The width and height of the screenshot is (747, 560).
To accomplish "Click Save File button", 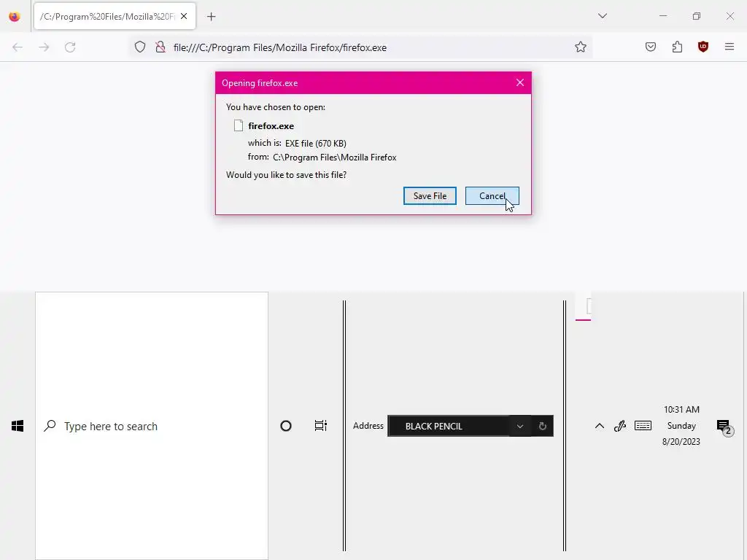I will click(x=430, y=195).
